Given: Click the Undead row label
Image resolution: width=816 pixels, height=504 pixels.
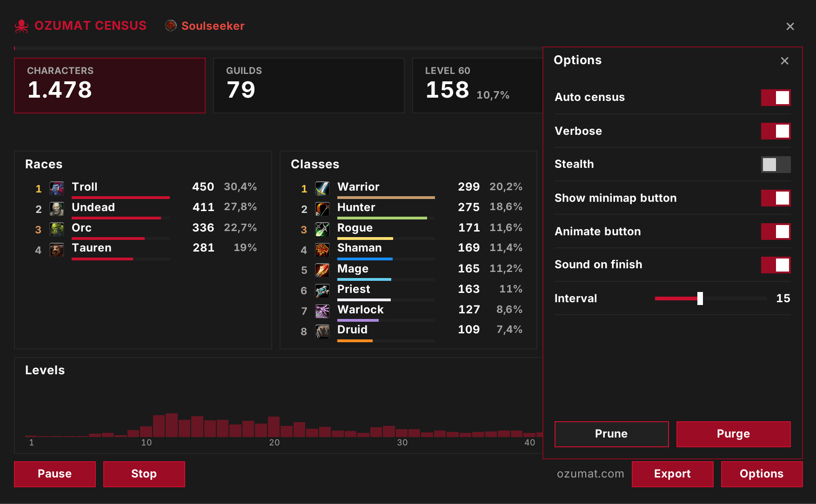Looking at the screenshot, I should (x=93, y=207).
